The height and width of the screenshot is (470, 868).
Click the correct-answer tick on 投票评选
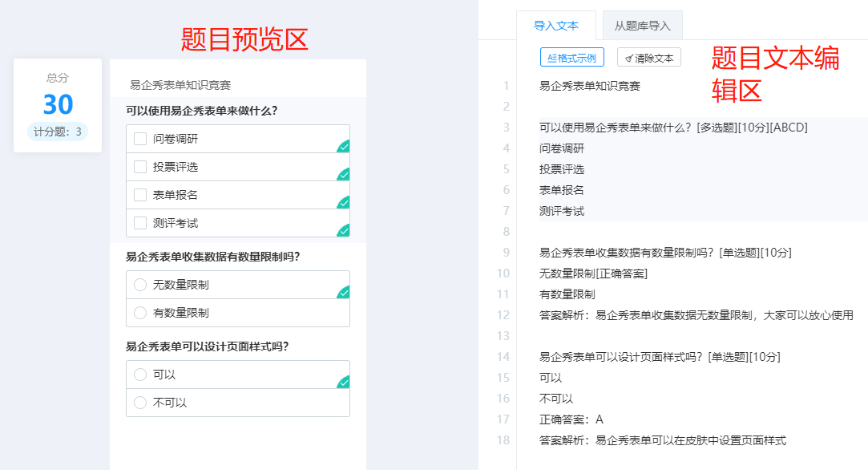point(344,175)
